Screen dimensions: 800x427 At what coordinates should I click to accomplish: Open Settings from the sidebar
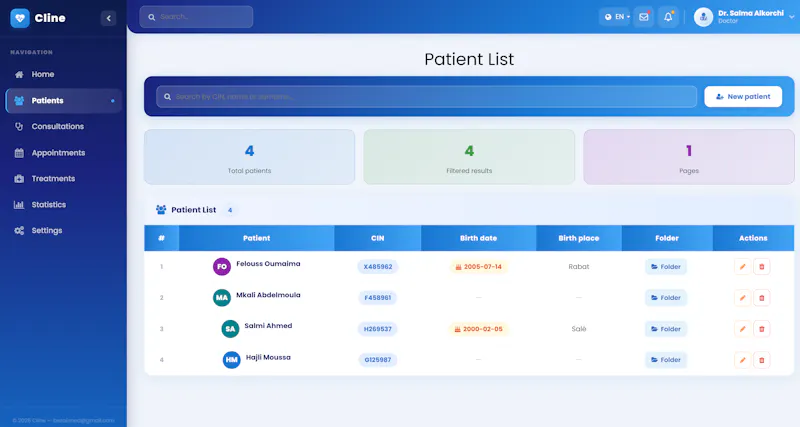[x=63, y=231]
